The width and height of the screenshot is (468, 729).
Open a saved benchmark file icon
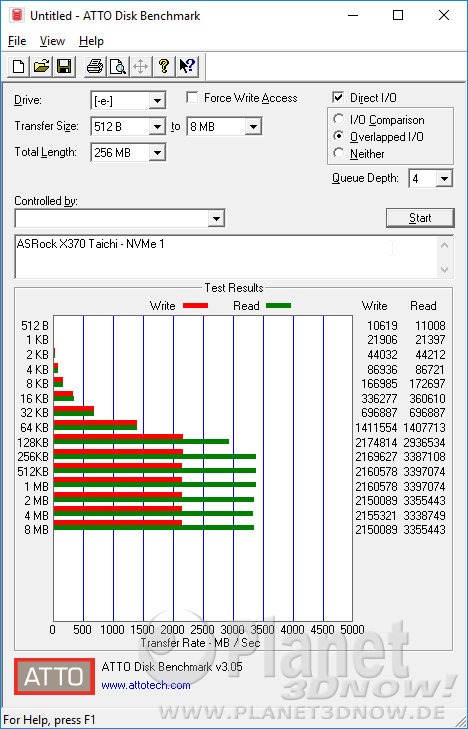point(41,66)
